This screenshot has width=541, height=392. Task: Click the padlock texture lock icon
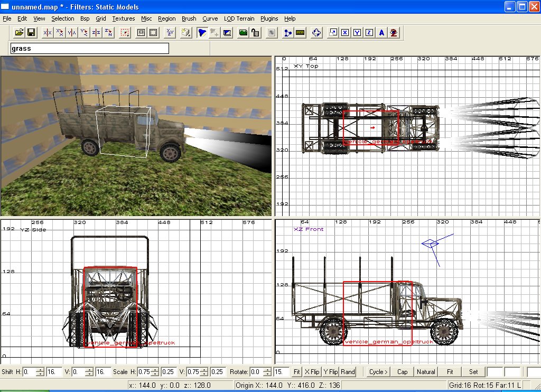(255, 33)
